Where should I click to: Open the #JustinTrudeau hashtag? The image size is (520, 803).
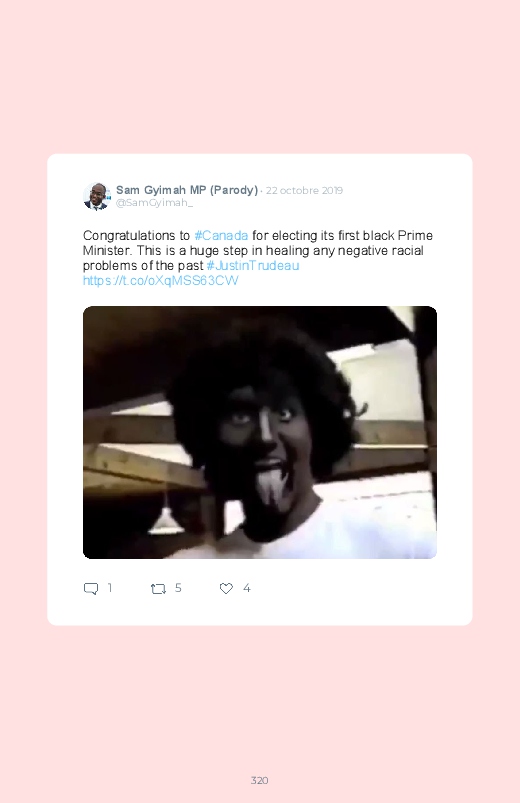click(x=253, y=266)
